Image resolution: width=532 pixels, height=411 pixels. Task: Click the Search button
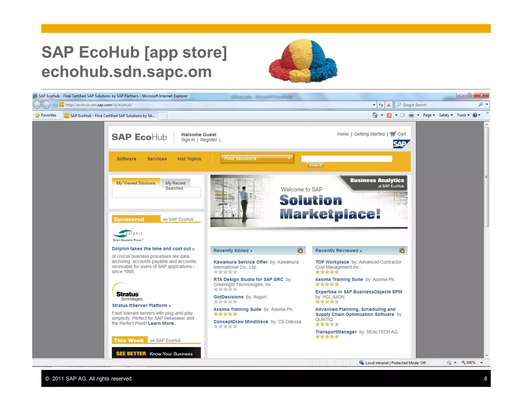[316, 165]
